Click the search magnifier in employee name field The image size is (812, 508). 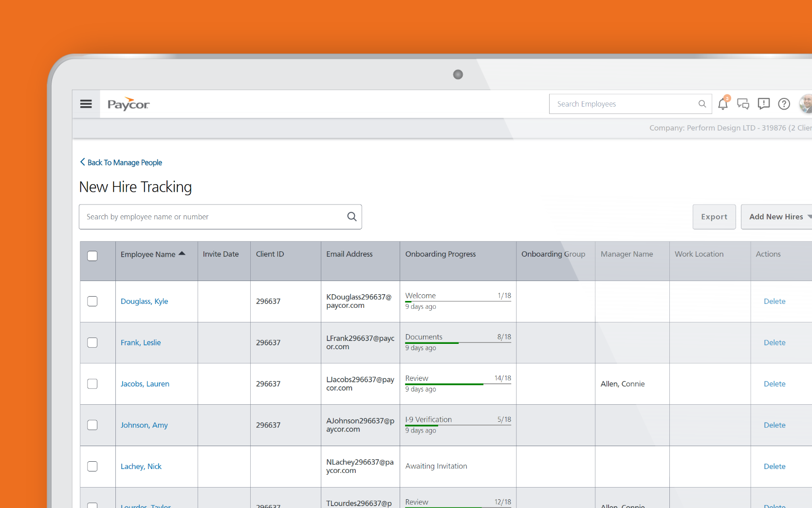352,217
